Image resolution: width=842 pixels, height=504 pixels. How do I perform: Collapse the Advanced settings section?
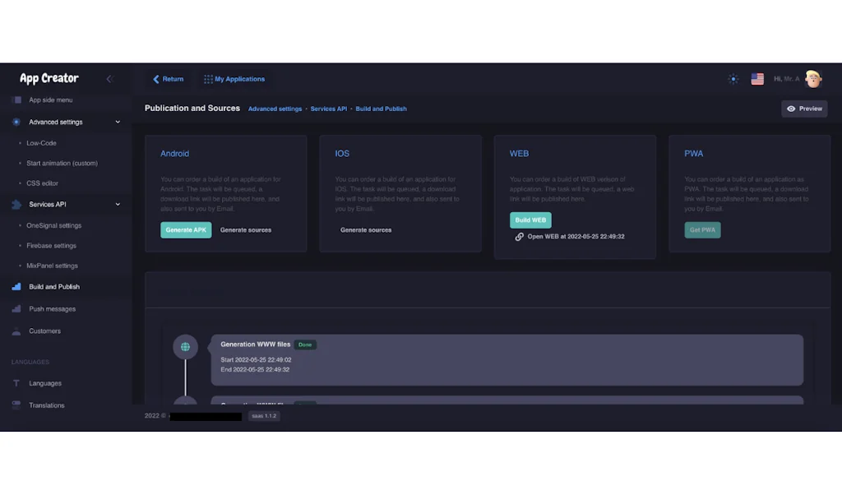coord(118,122)
